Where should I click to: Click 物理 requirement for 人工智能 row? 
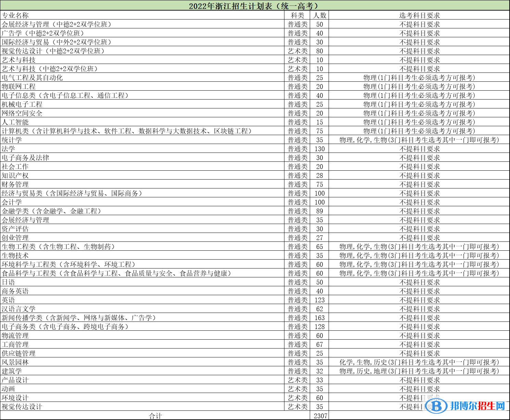419,122
